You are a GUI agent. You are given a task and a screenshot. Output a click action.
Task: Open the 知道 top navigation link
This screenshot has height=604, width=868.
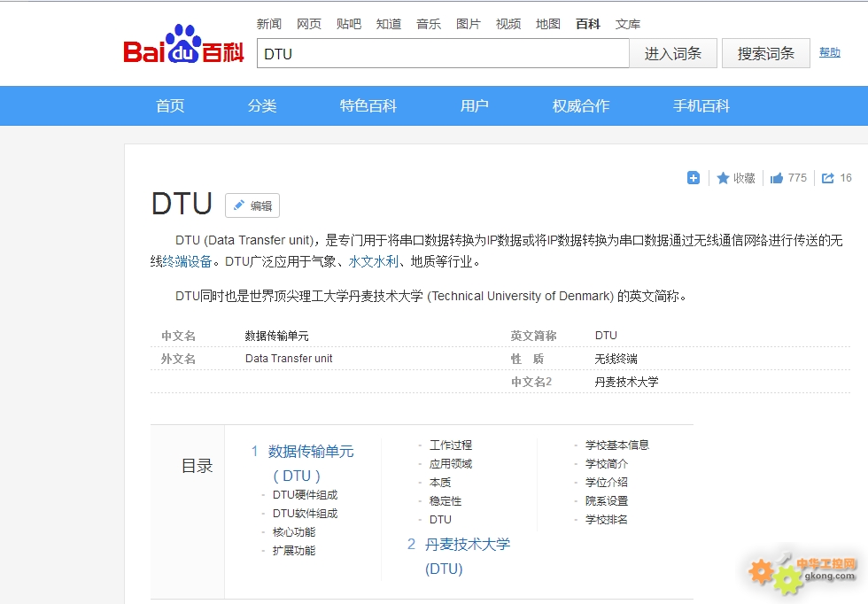pyautogui.click(x=389, y=24)
